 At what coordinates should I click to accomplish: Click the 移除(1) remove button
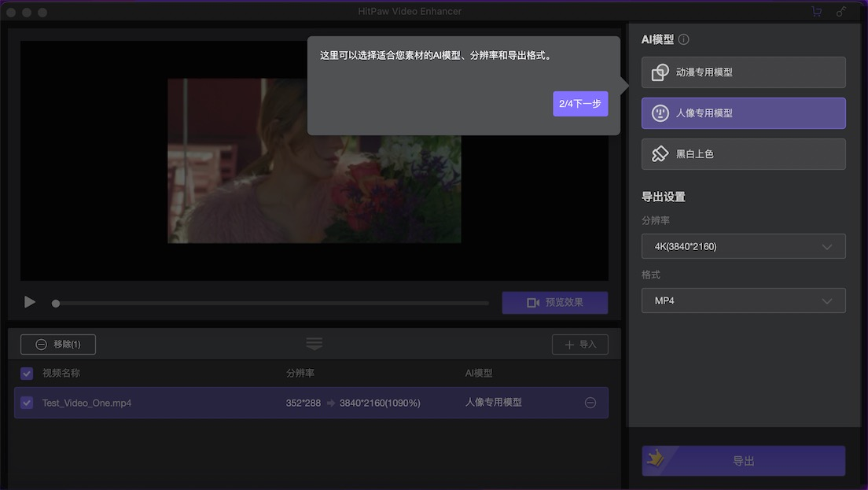[58, 344]
